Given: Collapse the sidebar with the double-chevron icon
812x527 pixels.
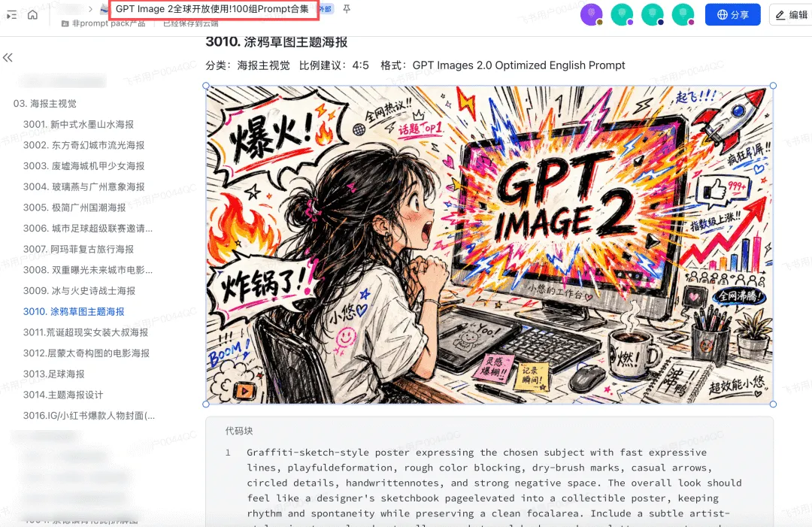Looking at the screenshot, I should [x=8, y=58].
